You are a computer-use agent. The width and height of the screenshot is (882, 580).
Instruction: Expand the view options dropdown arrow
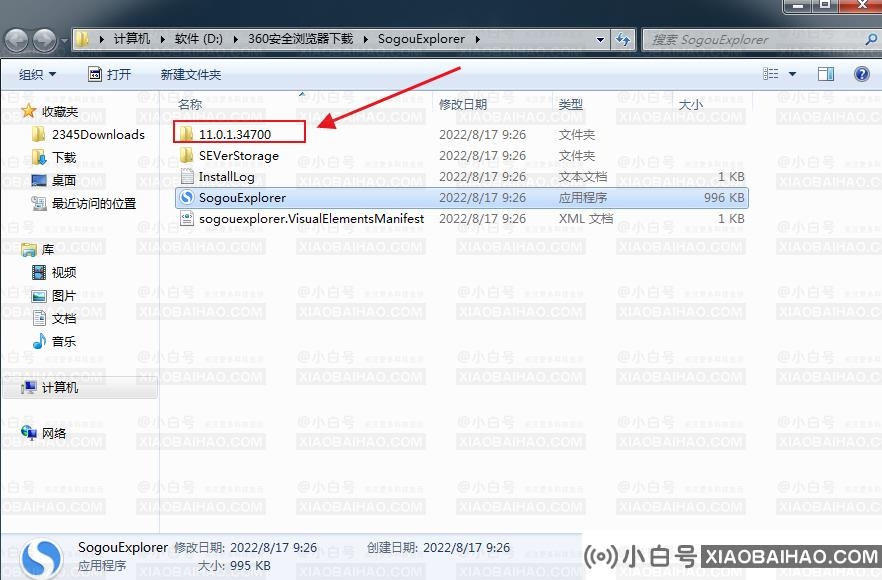(x=793, y=74)
